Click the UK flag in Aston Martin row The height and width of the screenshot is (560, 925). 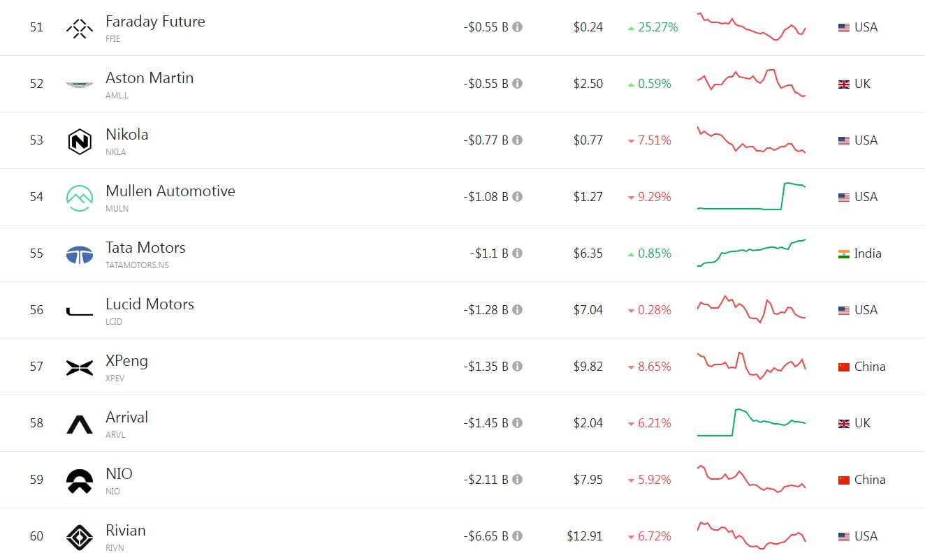pyautogui.click(x=844, y=84)
